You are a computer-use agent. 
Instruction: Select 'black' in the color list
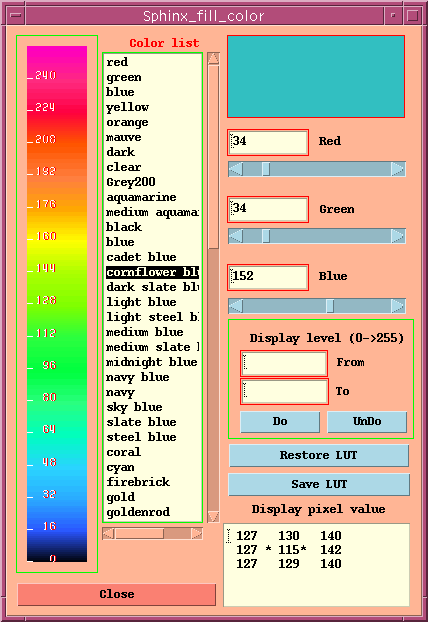pos(152,227)
